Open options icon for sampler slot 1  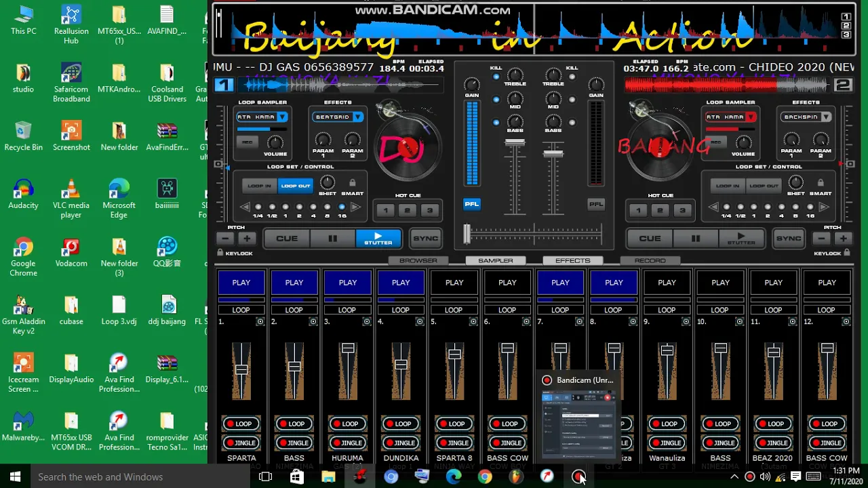260,322
